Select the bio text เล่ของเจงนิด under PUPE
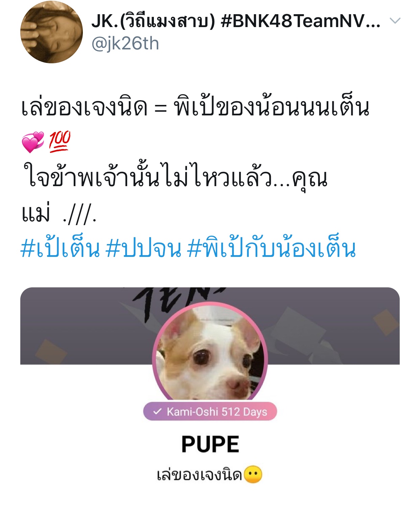This screenshot has height=506, width=420. [x=200, y=475]
